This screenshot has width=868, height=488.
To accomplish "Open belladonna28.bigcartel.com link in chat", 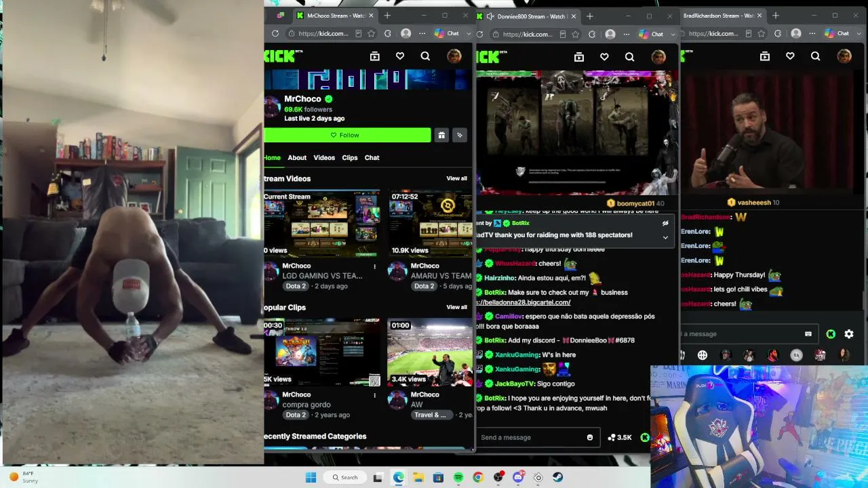I will click(524, 302).
